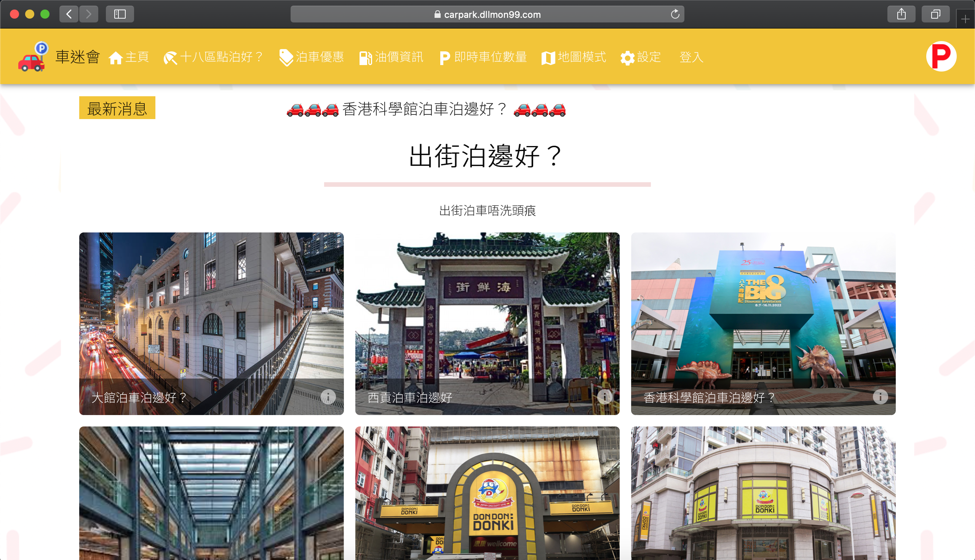The image size is (975, 560).
Task: Click the carpark.dllmon99.com address field
Action: pos(487,14)
